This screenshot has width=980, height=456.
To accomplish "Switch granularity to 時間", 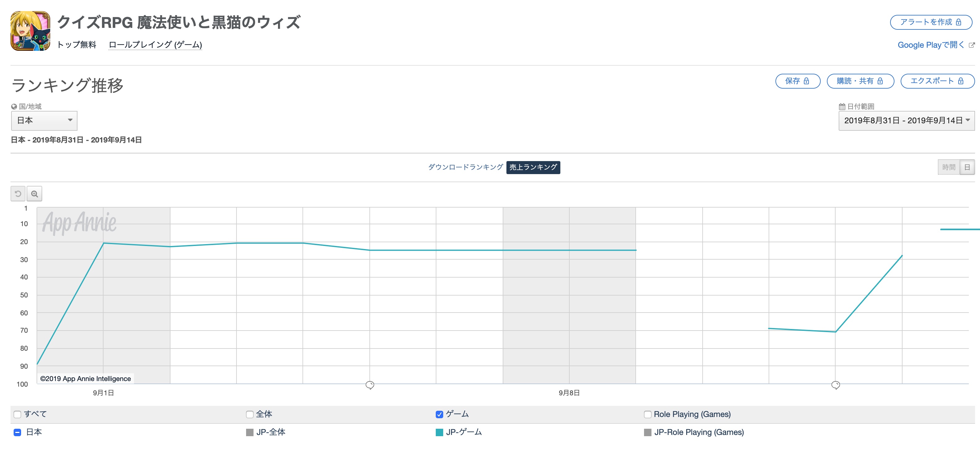I will coord(948,167).
